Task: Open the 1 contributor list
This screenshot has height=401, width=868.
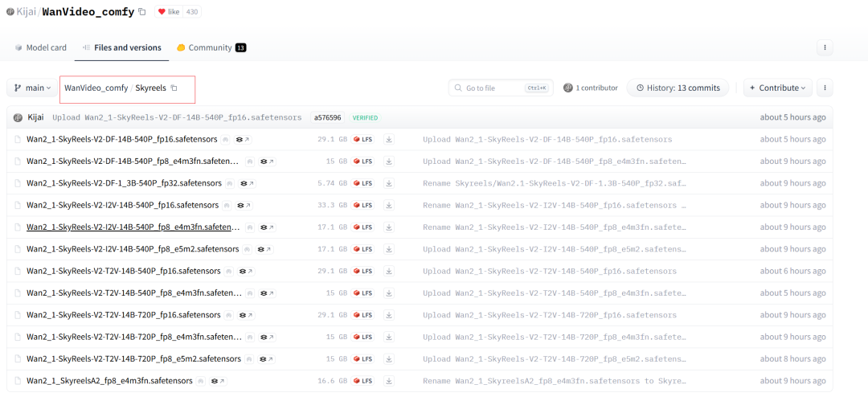Action: click(590, 88)
